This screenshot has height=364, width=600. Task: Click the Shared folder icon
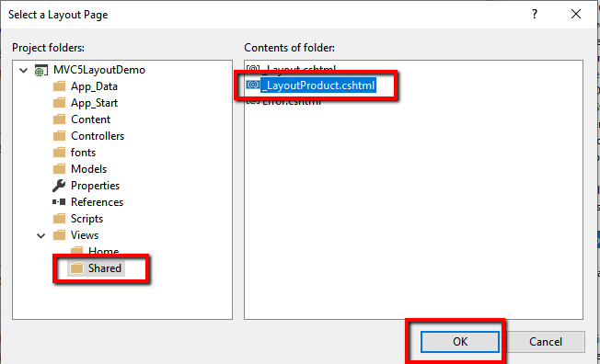pyautogui.click(x=76, y=268)
